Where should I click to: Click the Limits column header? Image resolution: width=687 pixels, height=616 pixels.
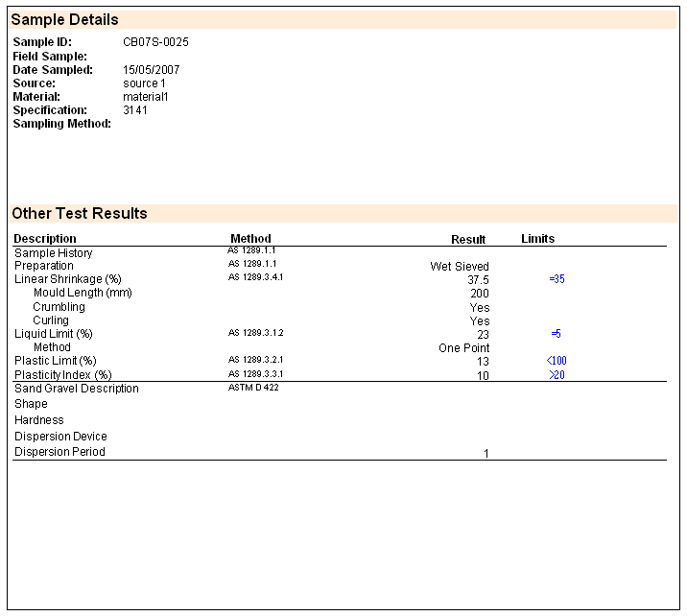pyautogui.click(x=537, y=239)
